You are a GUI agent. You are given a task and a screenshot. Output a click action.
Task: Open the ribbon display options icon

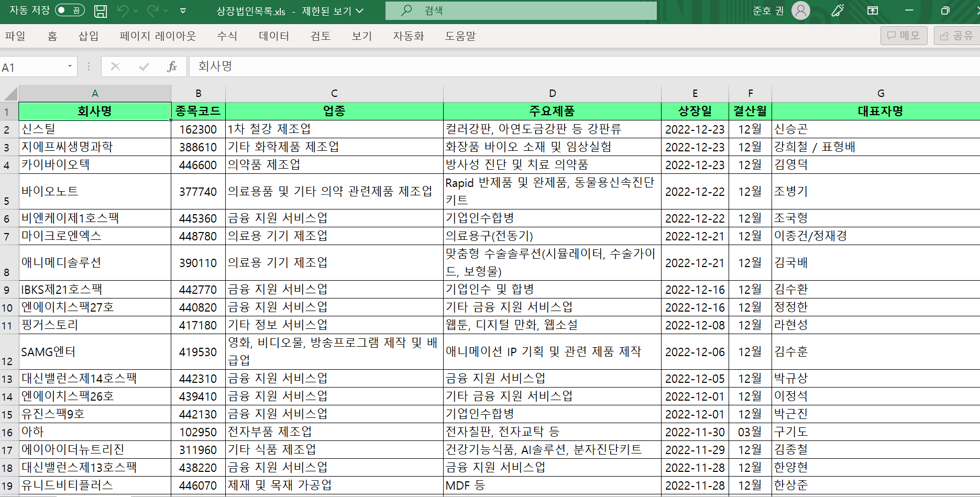[x=873, y=10]
